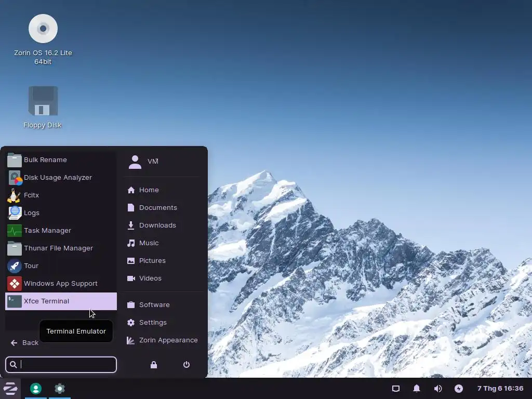The height and width of the screenshot is (399, 532).
Task: Open the Logs application
Action: 61,212
